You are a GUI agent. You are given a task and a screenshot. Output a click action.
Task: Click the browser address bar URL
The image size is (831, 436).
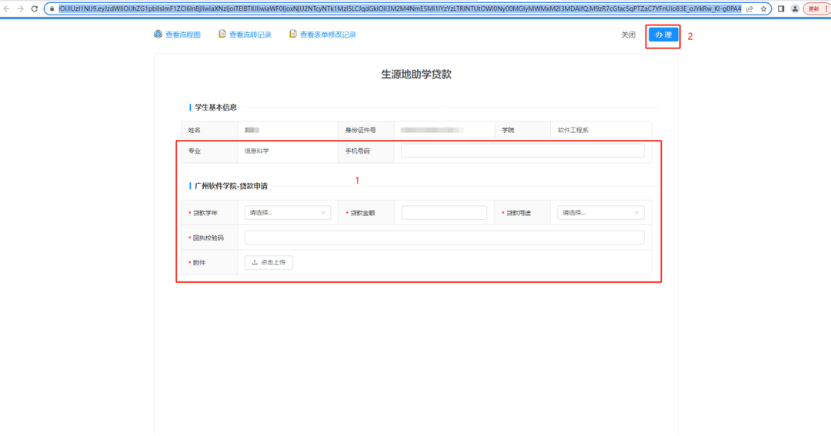(x=400, y=8)
